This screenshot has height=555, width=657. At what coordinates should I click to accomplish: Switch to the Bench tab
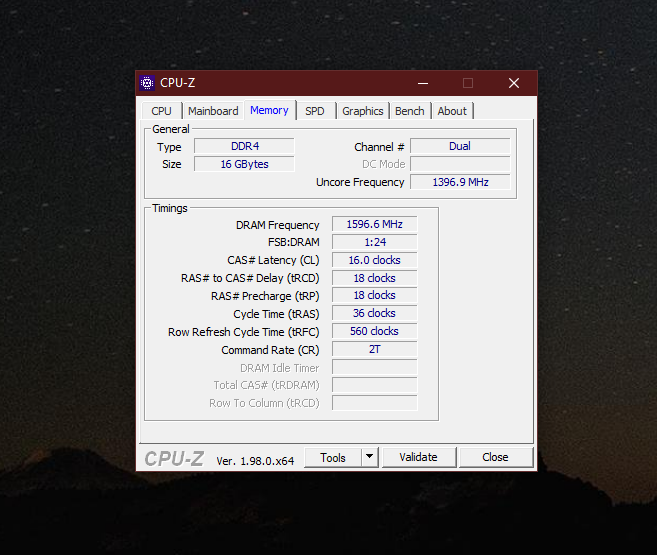point(409,111)
